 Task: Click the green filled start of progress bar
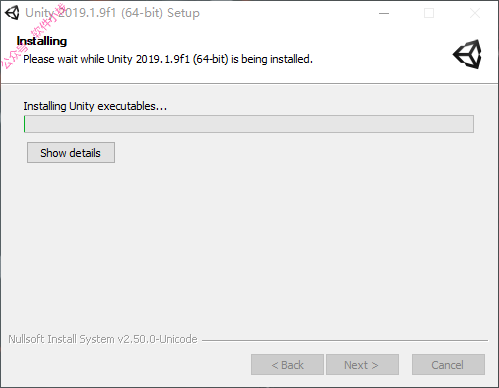pyautogui.click(x=25, y=124)
